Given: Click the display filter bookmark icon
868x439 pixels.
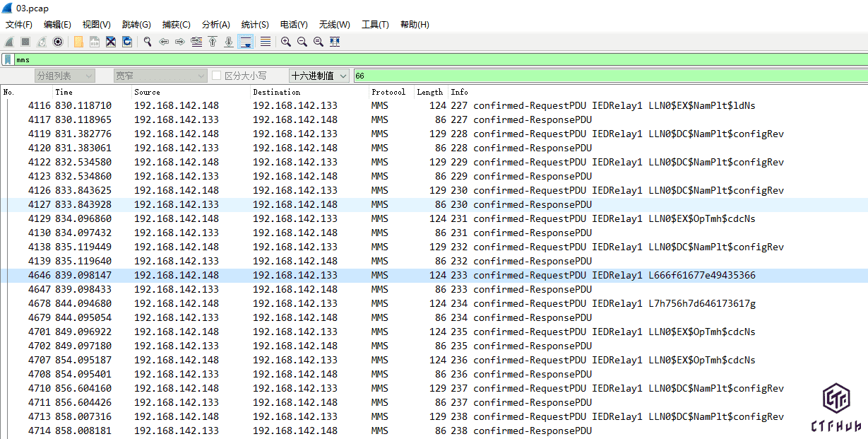Looking at the screenshot, I should pyautogui.click(x=8, y=59).
